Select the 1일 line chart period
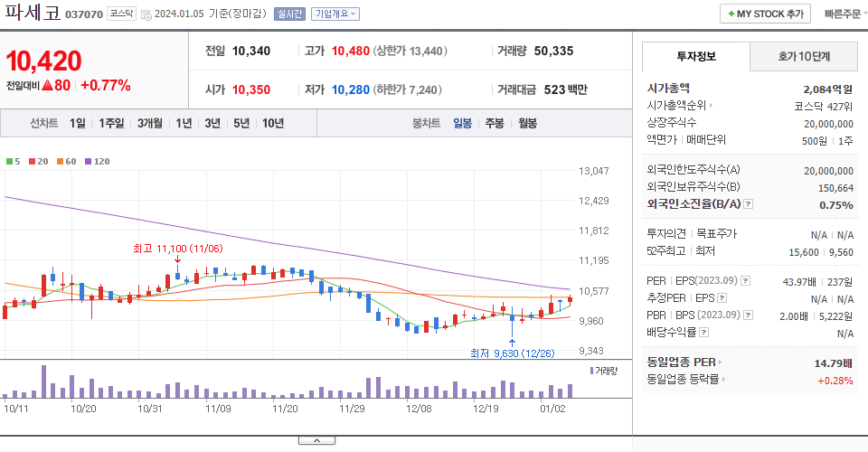Viewport: 868px width, 452px height. [x=78, y=123]
